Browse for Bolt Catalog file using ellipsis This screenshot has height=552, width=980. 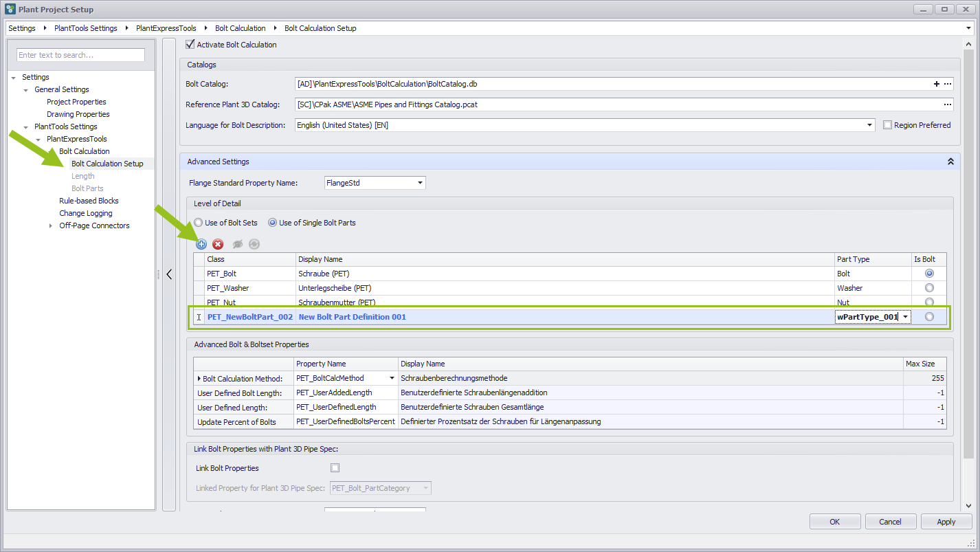948,84
